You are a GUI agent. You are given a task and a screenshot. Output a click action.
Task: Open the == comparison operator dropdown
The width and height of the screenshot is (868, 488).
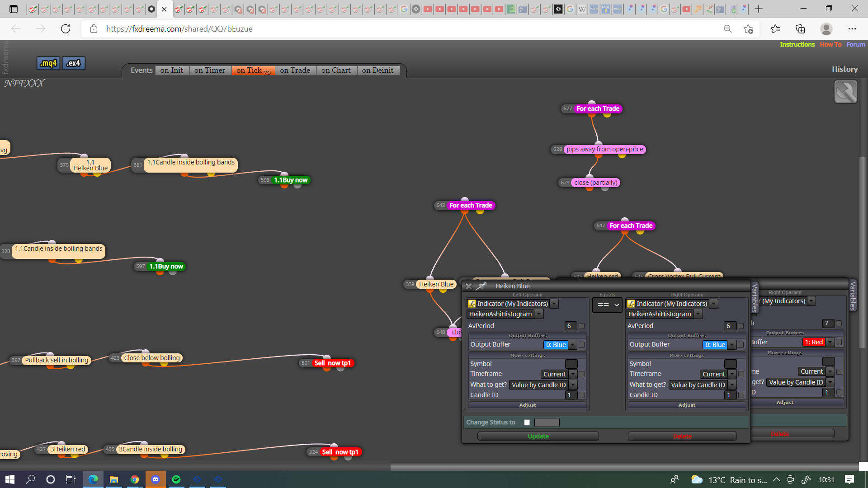click(x=608, y=305)
